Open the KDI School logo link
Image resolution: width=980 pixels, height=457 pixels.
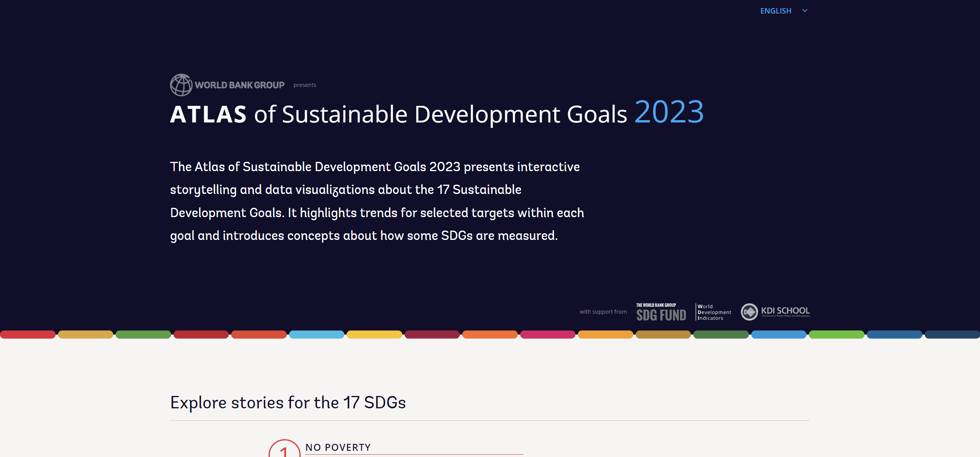(x=775, y=312)
